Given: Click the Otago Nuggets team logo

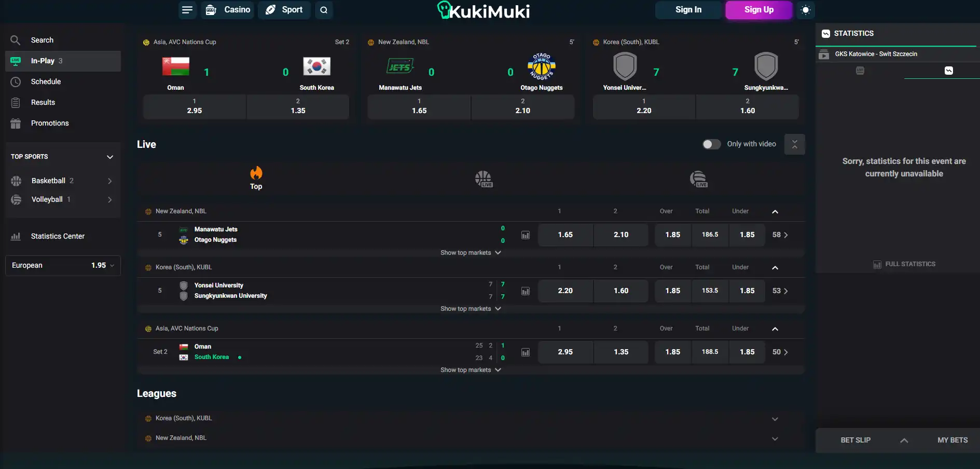Looking at the screenshot, I should [x=542, y=66].
